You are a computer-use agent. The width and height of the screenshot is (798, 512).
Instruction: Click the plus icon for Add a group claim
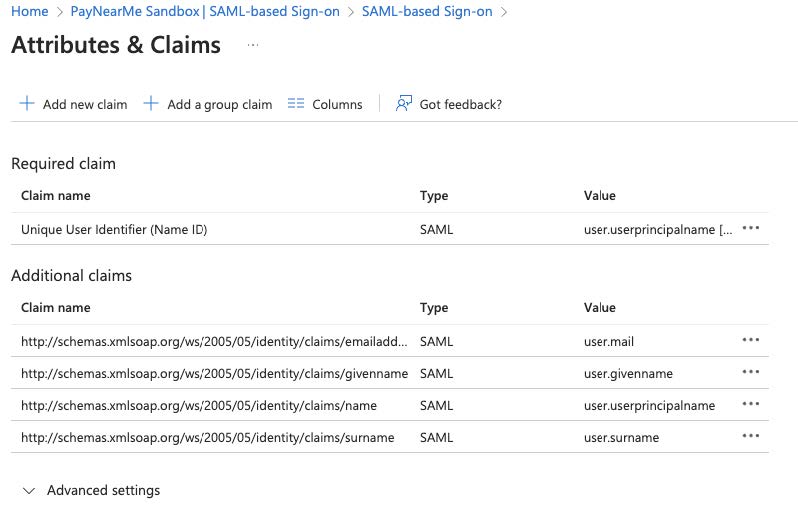pos(151,103)
